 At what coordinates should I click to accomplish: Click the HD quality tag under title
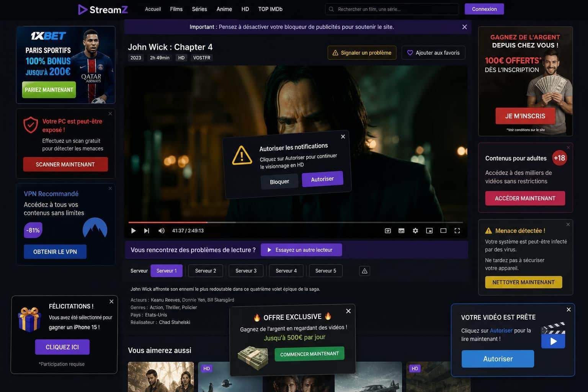[181, 58]
